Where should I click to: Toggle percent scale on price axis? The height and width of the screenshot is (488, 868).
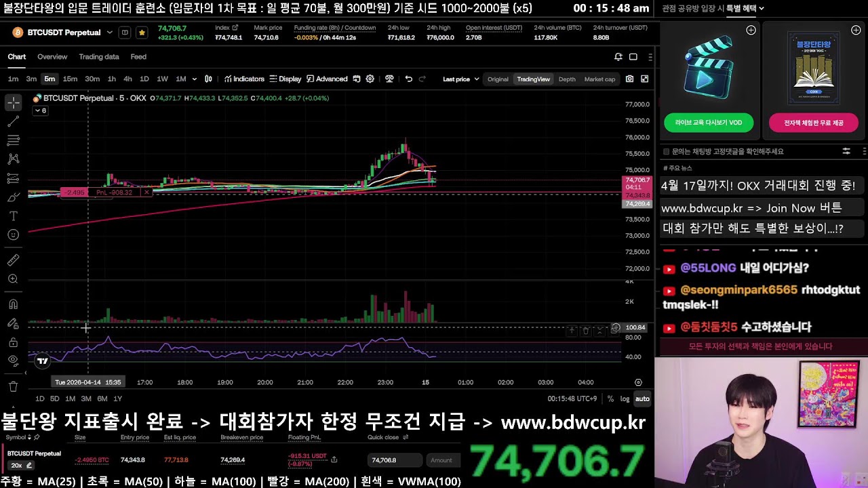tap(610, 399)
